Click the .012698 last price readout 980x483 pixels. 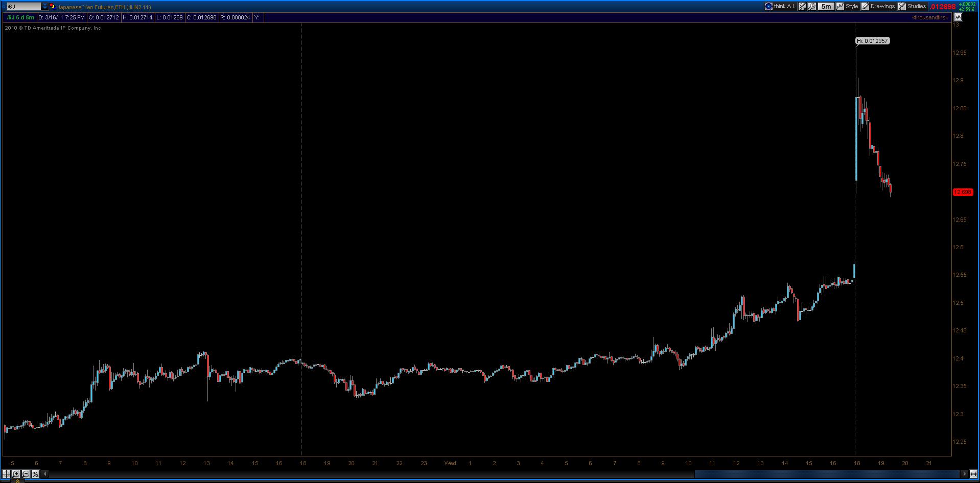pyautogui.click(x=942, y=7)
